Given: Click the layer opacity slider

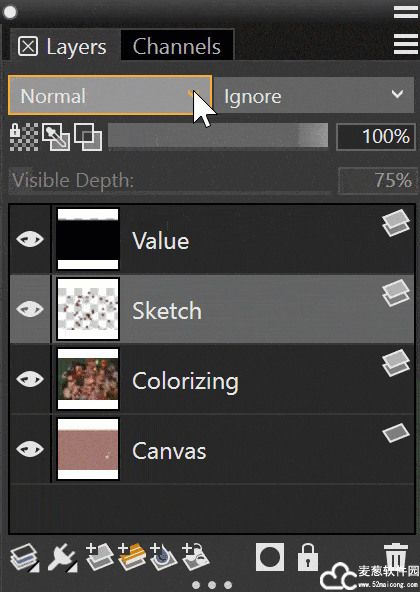Looking at the screenshot, I should tap(218, 135).
